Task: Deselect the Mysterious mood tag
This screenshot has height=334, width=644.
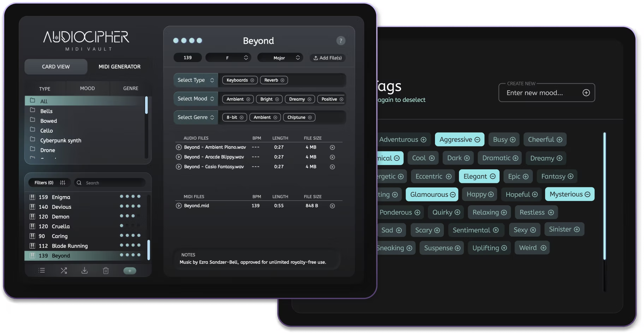Action: [x=569, y=194]
